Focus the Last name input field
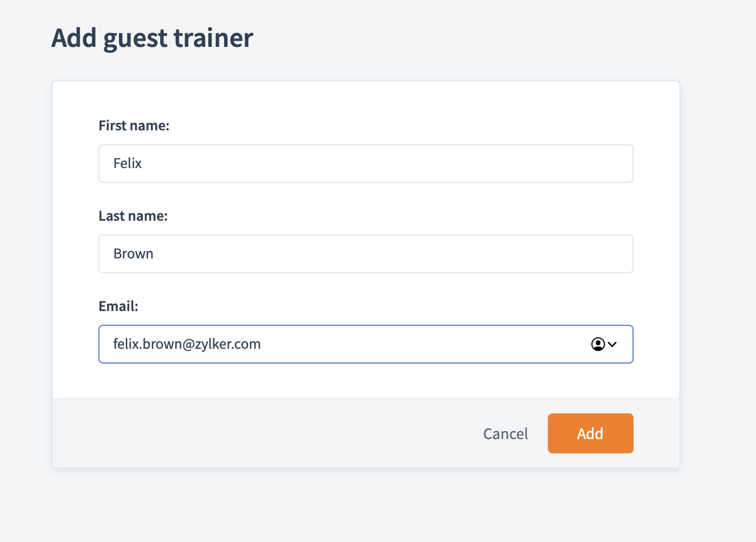This screenshot has width=756, height=542. coord(366,254)
